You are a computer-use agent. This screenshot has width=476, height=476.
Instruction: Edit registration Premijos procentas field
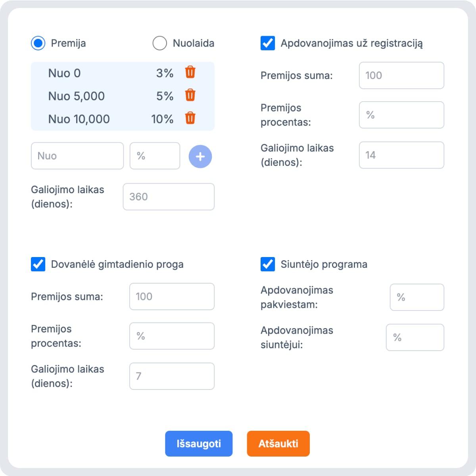coord(401,115)
